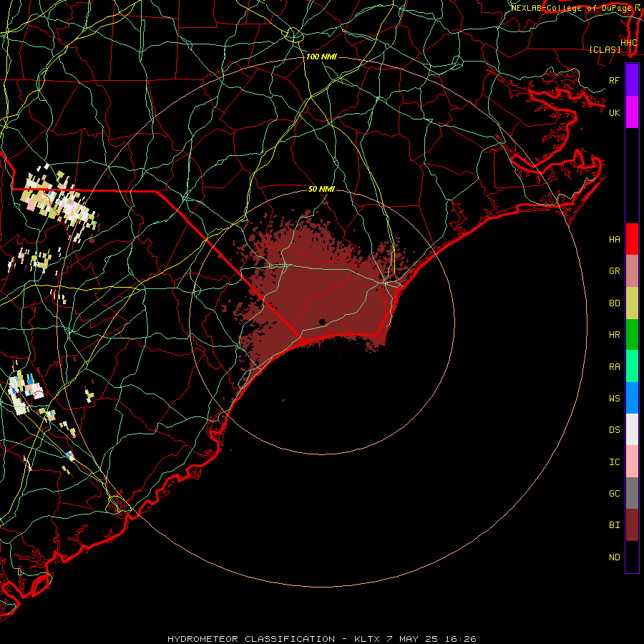Click the ND legend label
This screenshot has height=644, width=644.
coord(614,557)
